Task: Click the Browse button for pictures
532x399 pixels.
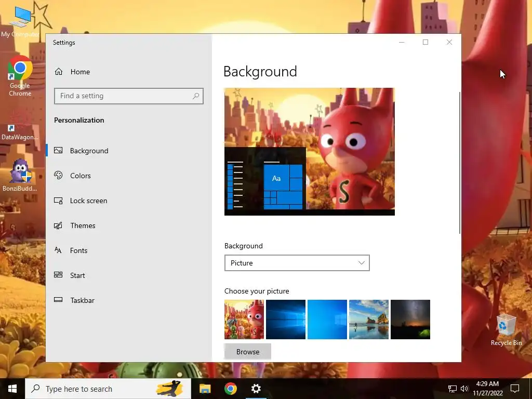Action: point(248,352)
